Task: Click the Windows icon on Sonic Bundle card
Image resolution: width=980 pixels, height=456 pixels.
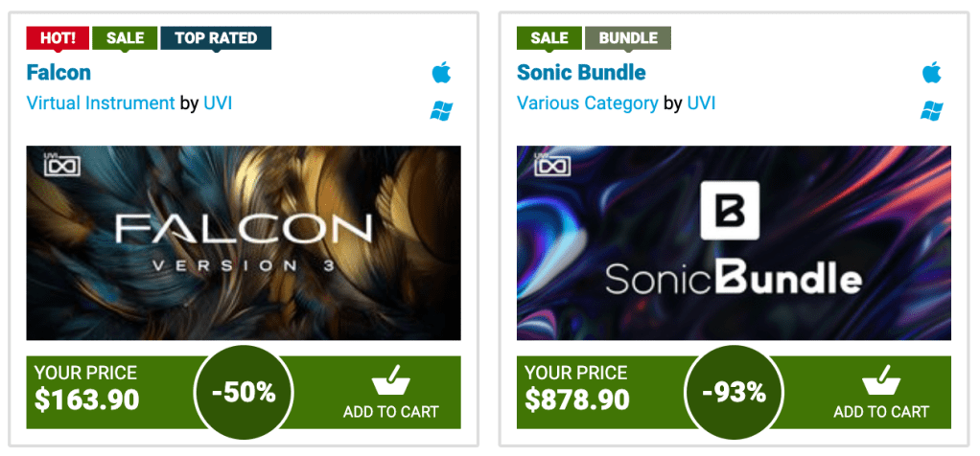Action: [931, 111]
